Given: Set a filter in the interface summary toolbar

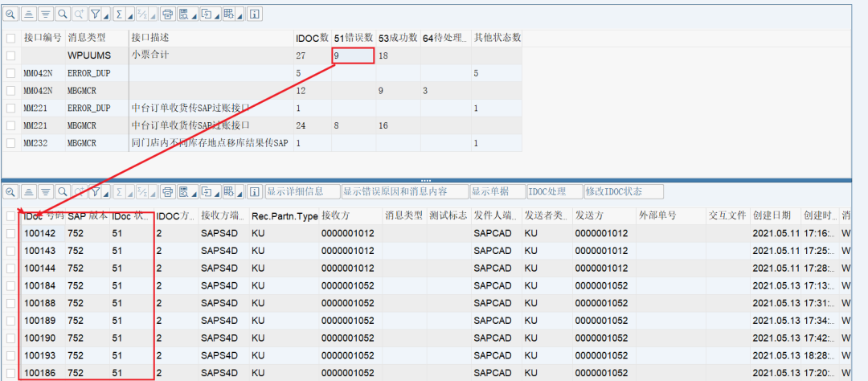Looking at the screenshot, I should pos(95,14).
